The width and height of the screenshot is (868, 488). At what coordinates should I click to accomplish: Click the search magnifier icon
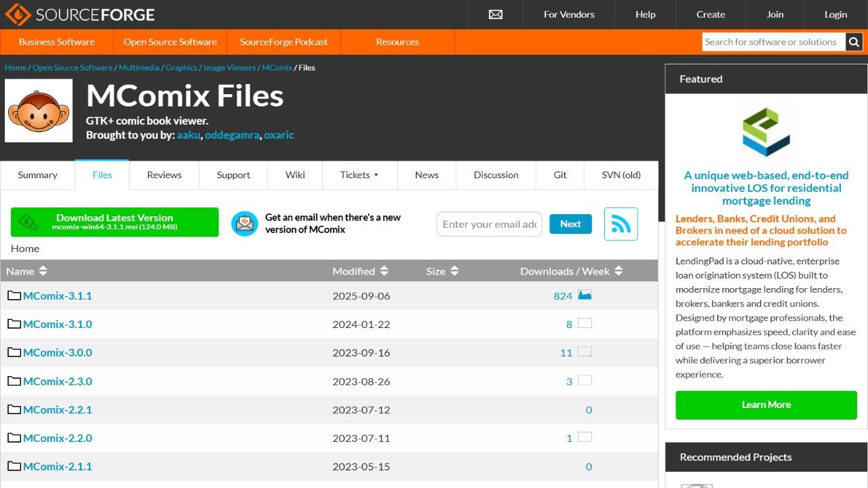click(x=854, y=42)
